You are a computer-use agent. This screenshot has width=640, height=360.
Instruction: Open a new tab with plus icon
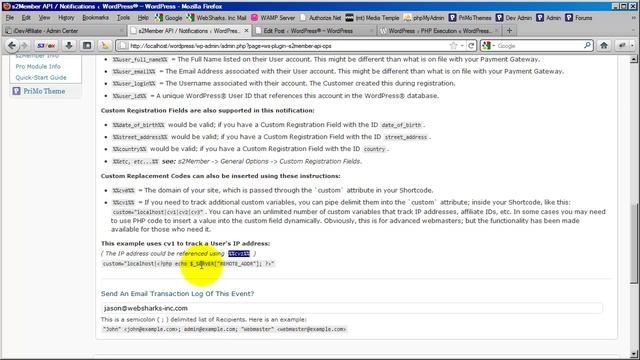[x=509, y=31]
